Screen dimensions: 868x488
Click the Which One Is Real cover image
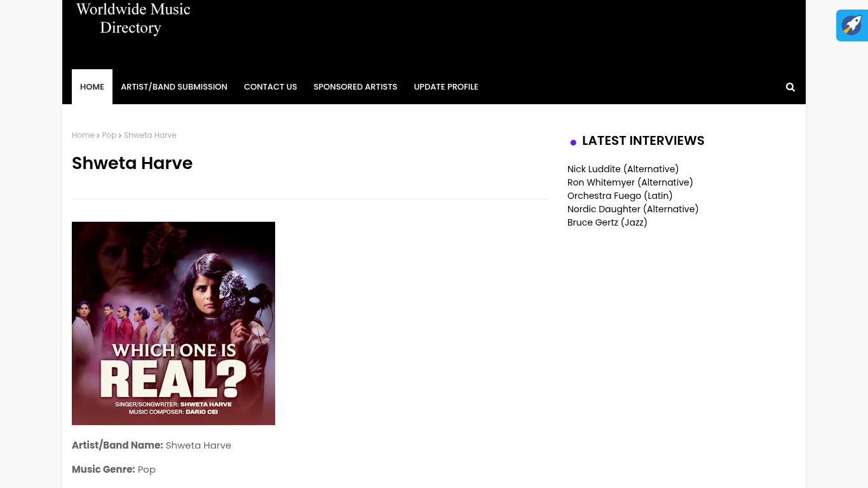pyautogui.click(x=173, y=323)
